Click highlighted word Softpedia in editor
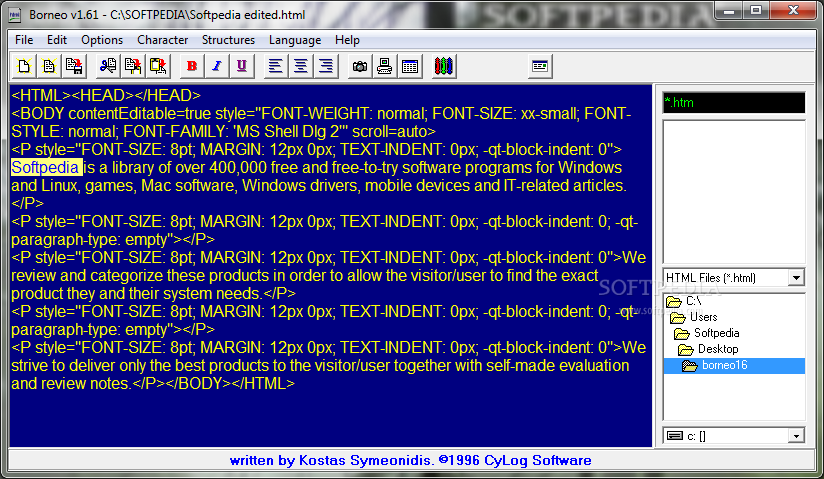Viewport: 824px width, 479px height. click(x=46, y=167)
